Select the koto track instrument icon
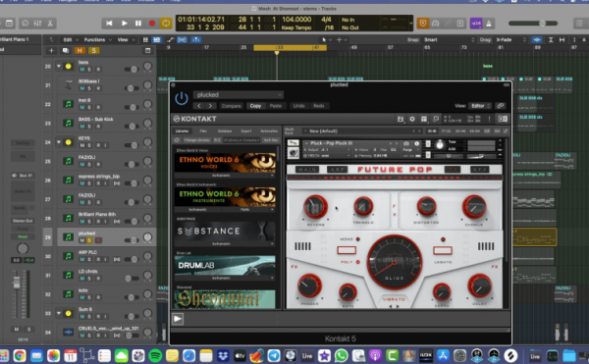Viewport: 589px width, 364px height. click(x=68, y=293)
